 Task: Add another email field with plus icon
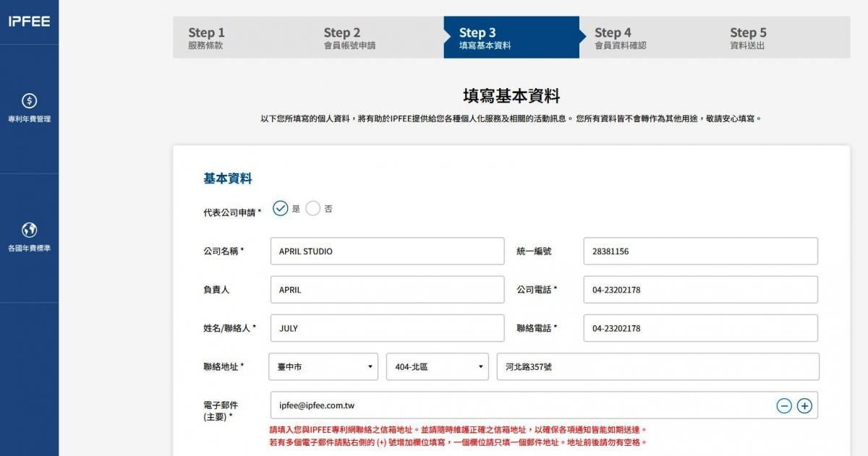click(804, 406)
